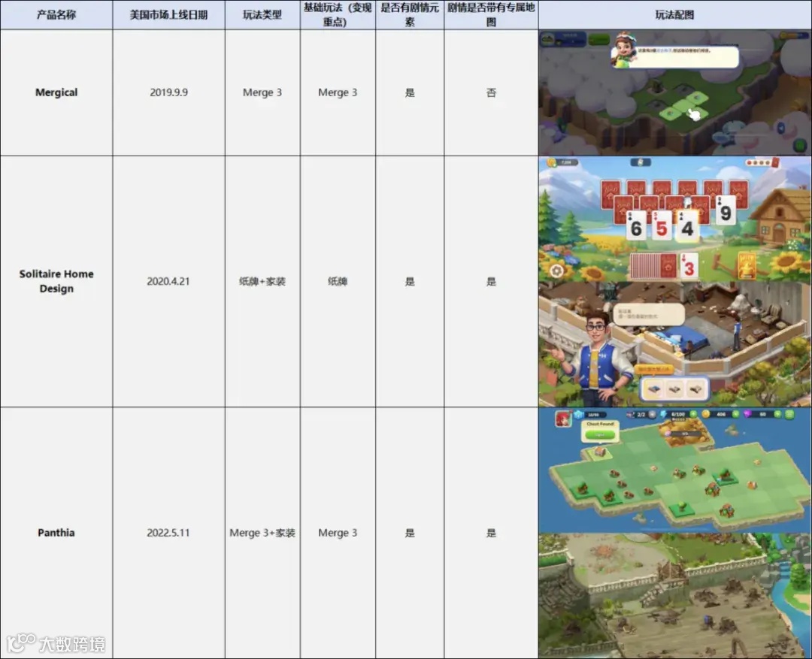Open the Panthia ruined fortress screenshot

(x=674, y=596)
